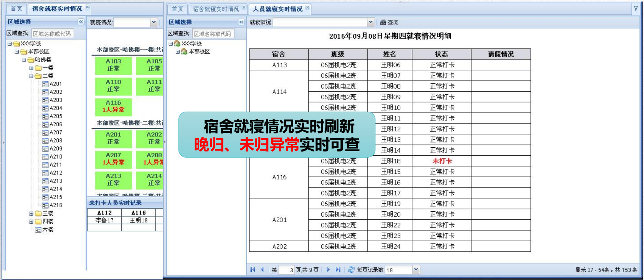The image size is (644, 280).
Task: Click 哈佛楼 folder icon
Action: point(31,60)
